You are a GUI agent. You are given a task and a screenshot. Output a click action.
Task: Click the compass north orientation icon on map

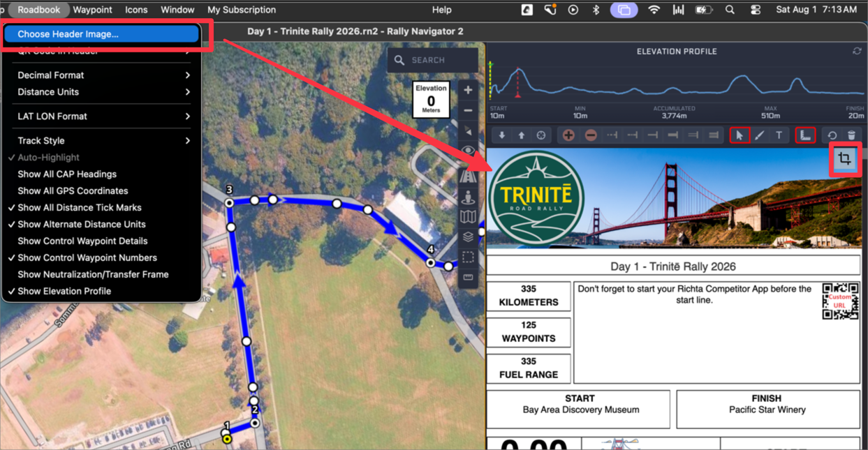[x=468, y=131]
